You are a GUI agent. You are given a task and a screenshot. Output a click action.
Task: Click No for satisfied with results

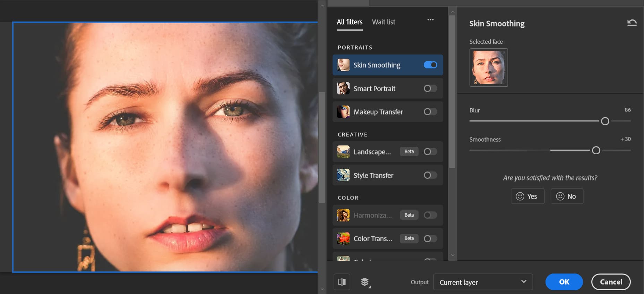[567, 196]
